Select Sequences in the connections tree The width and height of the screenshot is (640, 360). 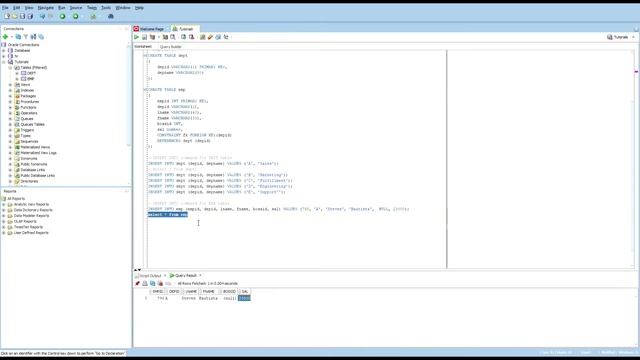(29, 142)
